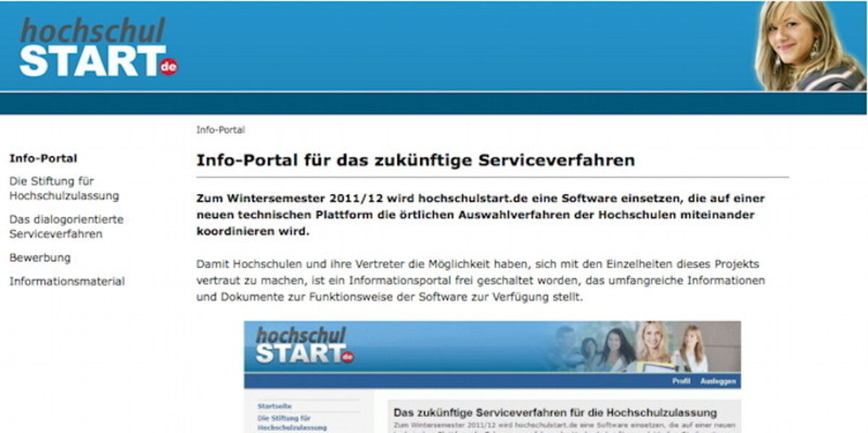This screenshot has width=868, height=433.
Task: Click embedded heading Das zukünftige Serviceverfahren für die Hochschulzulassung
Action: pyautogui.click(x=555, y=412)
